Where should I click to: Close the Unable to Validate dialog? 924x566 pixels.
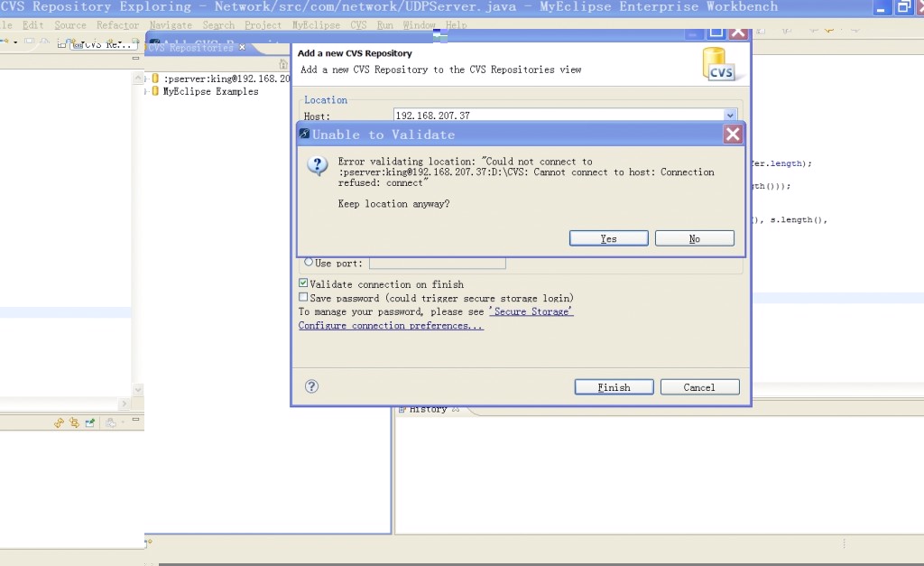point(733,135)
